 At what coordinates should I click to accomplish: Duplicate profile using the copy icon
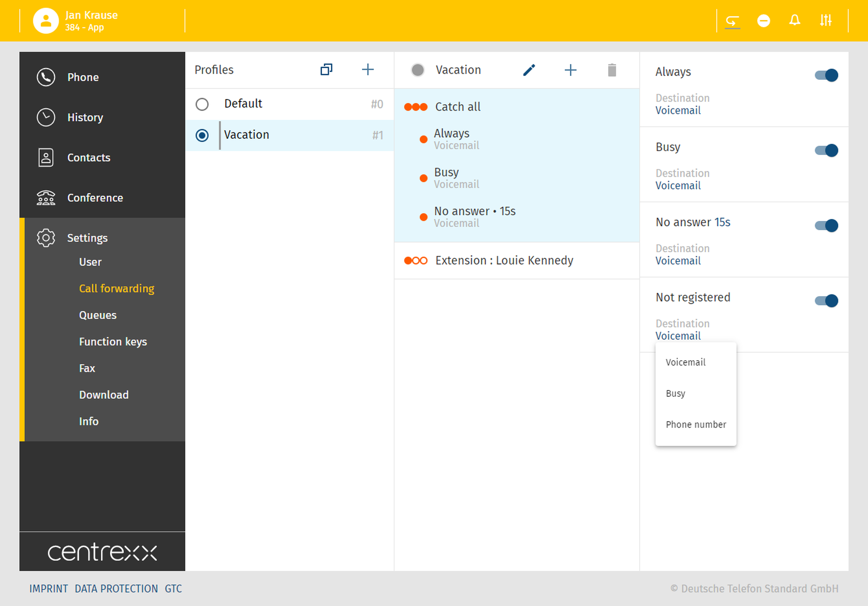(326, 70)
